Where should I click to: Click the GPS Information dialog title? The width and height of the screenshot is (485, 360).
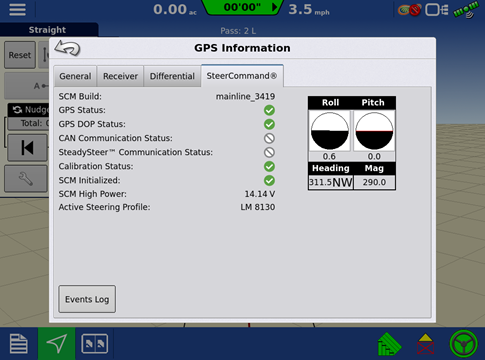242,48
